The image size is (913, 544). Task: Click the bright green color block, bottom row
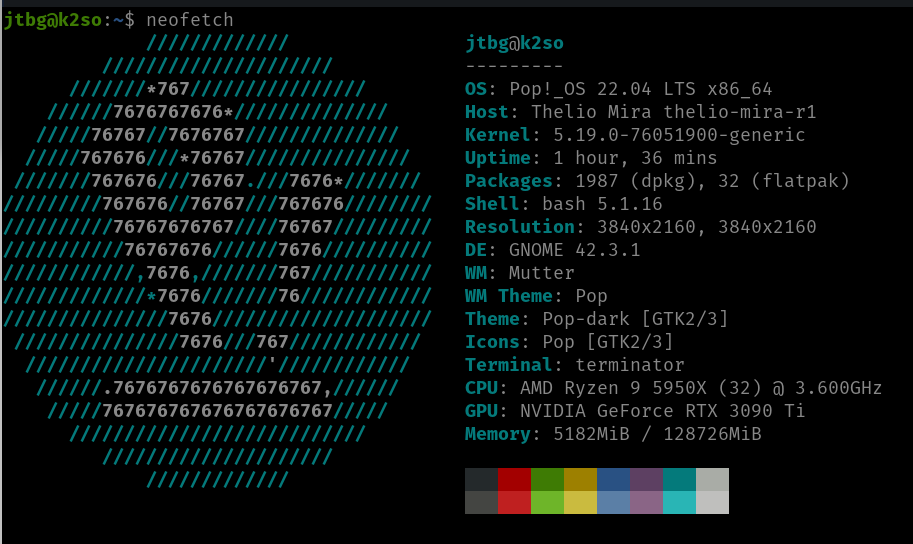pyautogui.click(x=547, y=502)
